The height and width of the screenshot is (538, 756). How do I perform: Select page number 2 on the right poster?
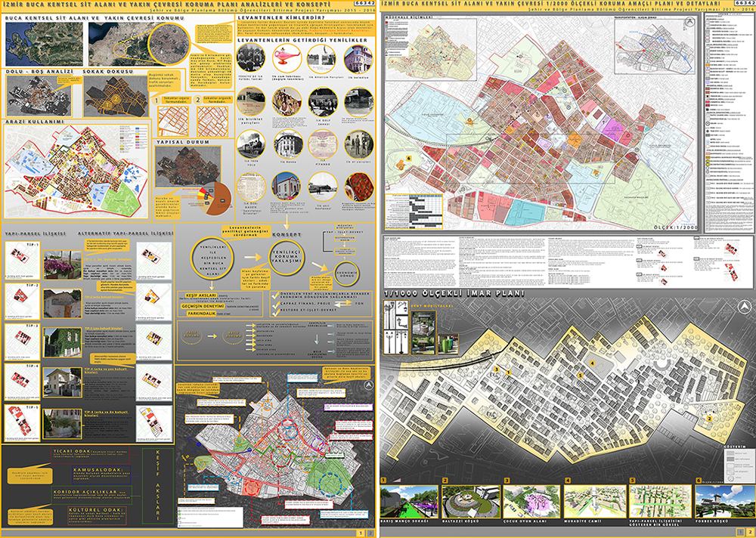(748, 532)
